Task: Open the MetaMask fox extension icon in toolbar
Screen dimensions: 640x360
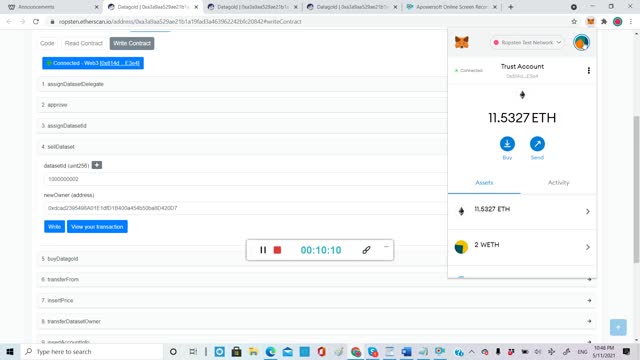Action: click(591, 22)
